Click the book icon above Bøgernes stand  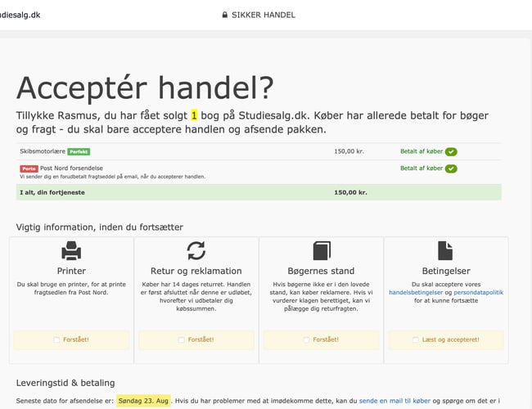pos(321,250)
